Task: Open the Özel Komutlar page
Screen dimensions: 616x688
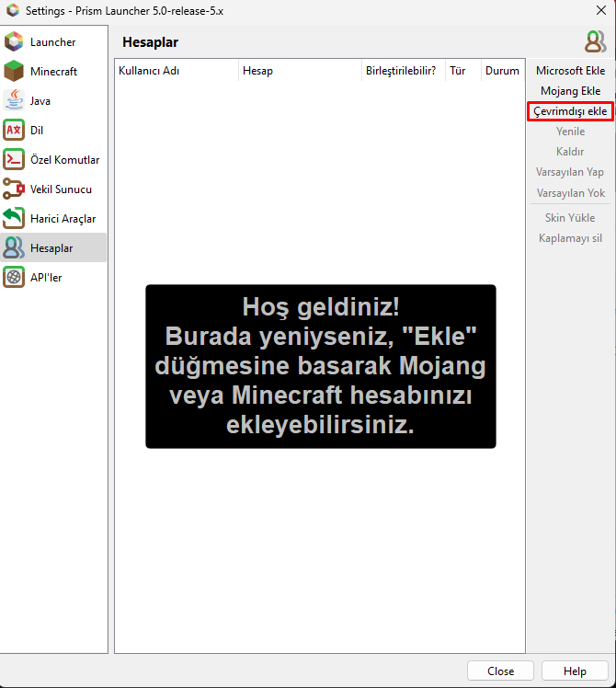Action: click(x=53, y=160)
